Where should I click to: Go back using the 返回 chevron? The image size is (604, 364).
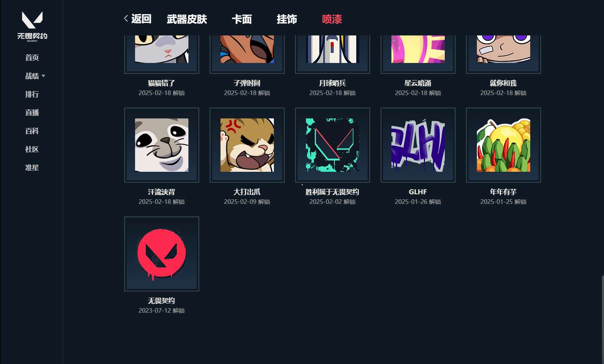126,19
